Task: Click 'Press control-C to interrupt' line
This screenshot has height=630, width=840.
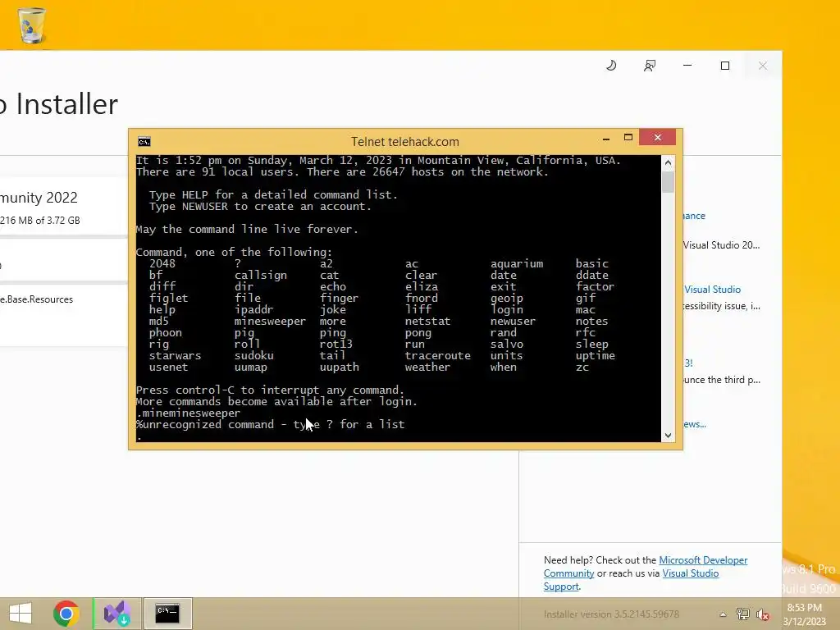Action: [x=270, y=390]
